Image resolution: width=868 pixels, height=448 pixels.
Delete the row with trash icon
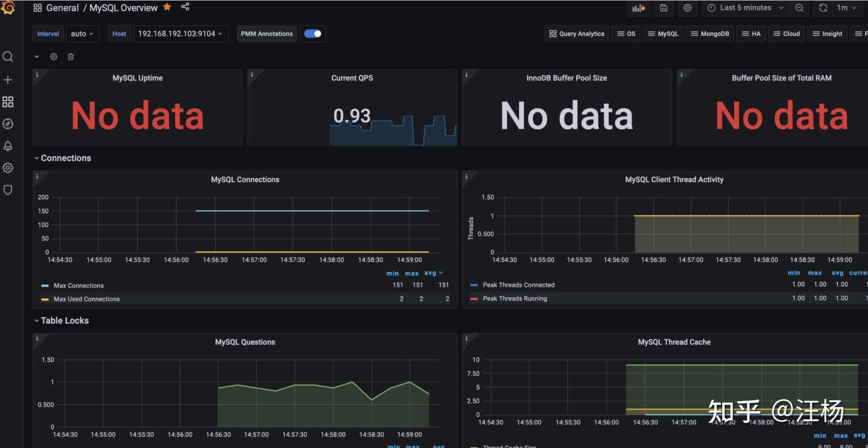70,57
